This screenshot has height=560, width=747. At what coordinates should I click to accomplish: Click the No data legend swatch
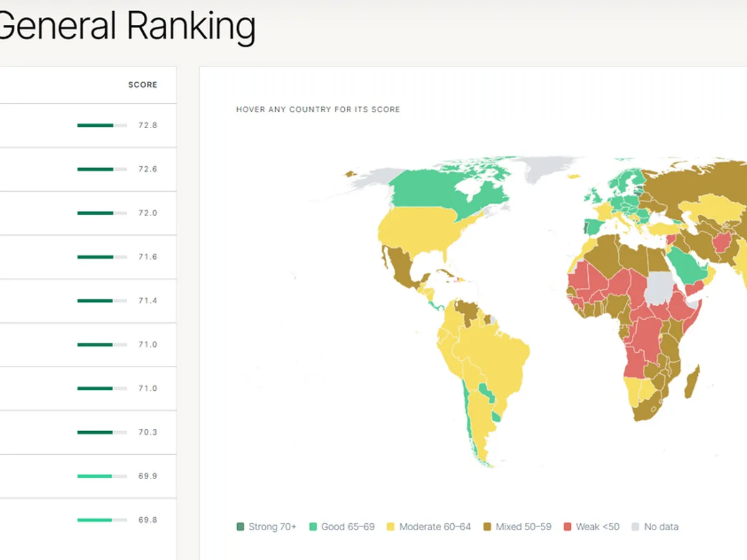tap(636, 526)
